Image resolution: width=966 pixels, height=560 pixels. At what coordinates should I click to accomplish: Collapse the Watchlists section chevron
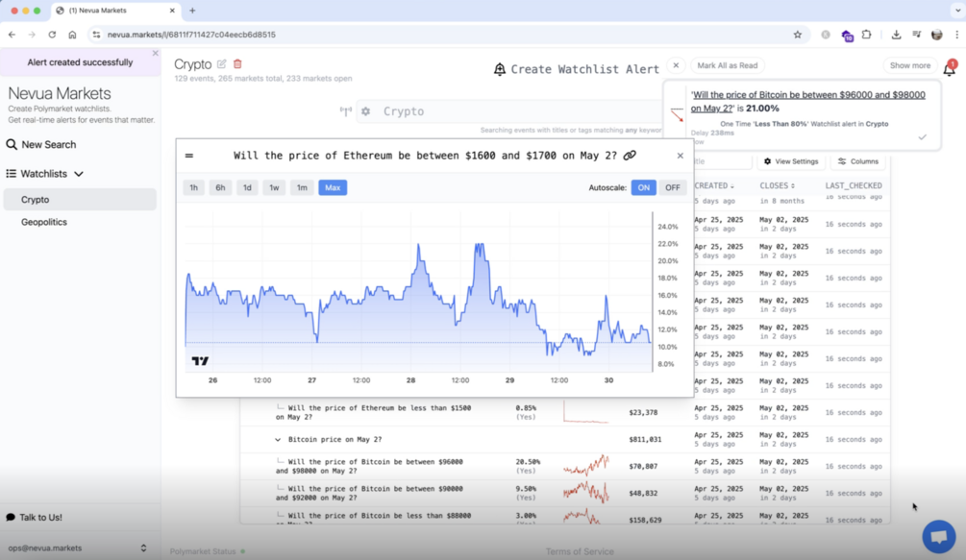[79, 174]
